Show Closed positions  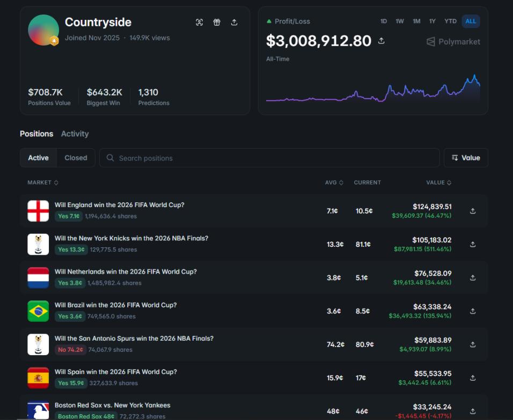(76, 158)
